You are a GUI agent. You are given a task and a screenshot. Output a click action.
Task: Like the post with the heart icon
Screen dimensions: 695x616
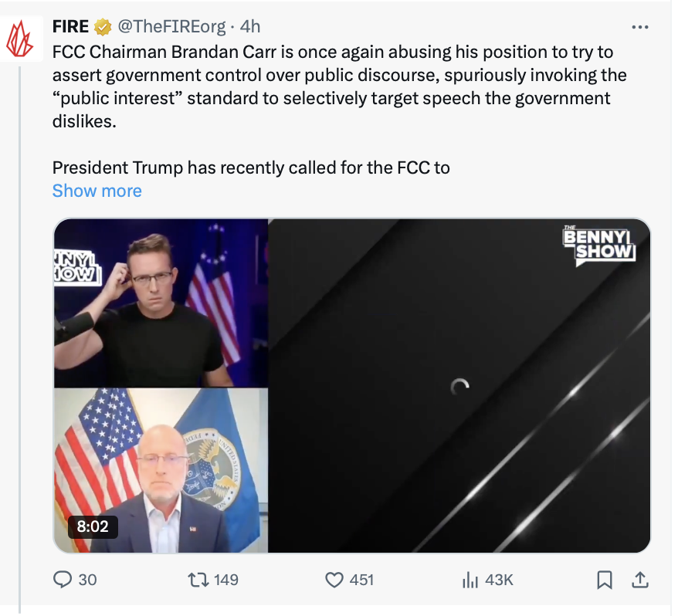coord(334,579)
